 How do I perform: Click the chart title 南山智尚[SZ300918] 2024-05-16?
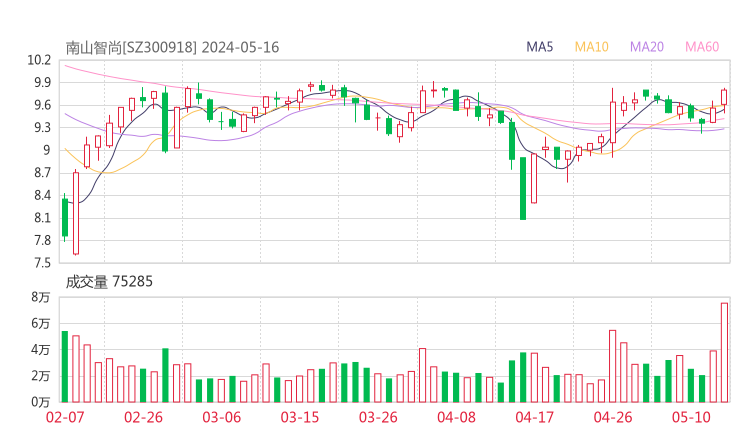(x=172, y=48)
